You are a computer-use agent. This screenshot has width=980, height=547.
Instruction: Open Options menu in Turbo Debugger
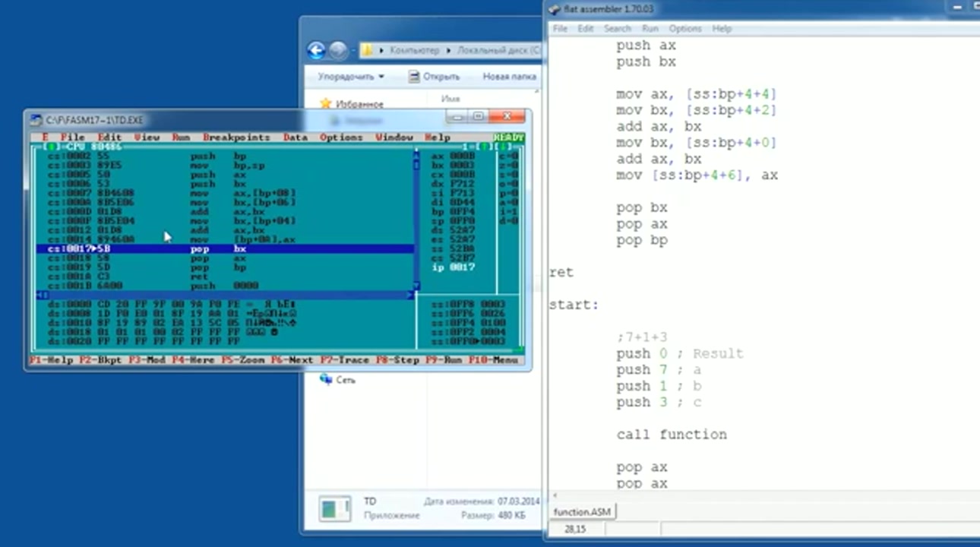[x=341, y=138]
